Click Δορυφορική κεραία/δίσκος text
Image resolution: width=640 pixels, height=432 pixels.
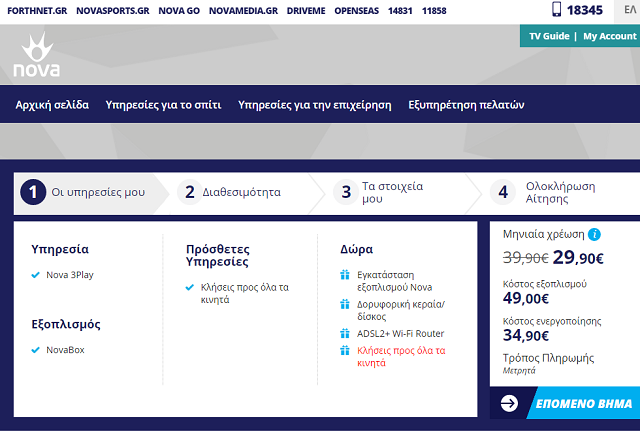[x=401, y=310]
